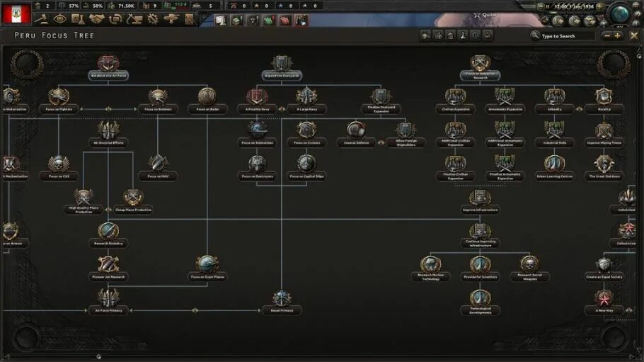Close the Peru Focus Tree window
This screenshot has height=362, width=644.
[634, 36]
